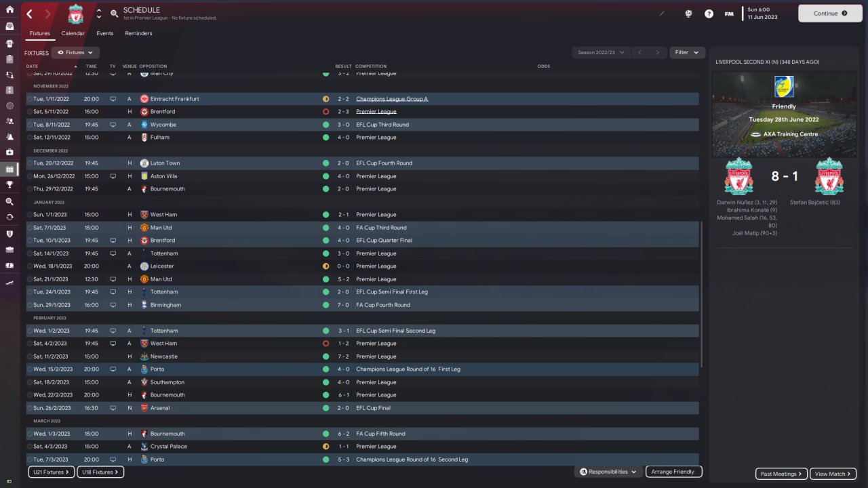Go to the previous season arrow
Viewport: 868px width, 488px height.
[639, 52]
